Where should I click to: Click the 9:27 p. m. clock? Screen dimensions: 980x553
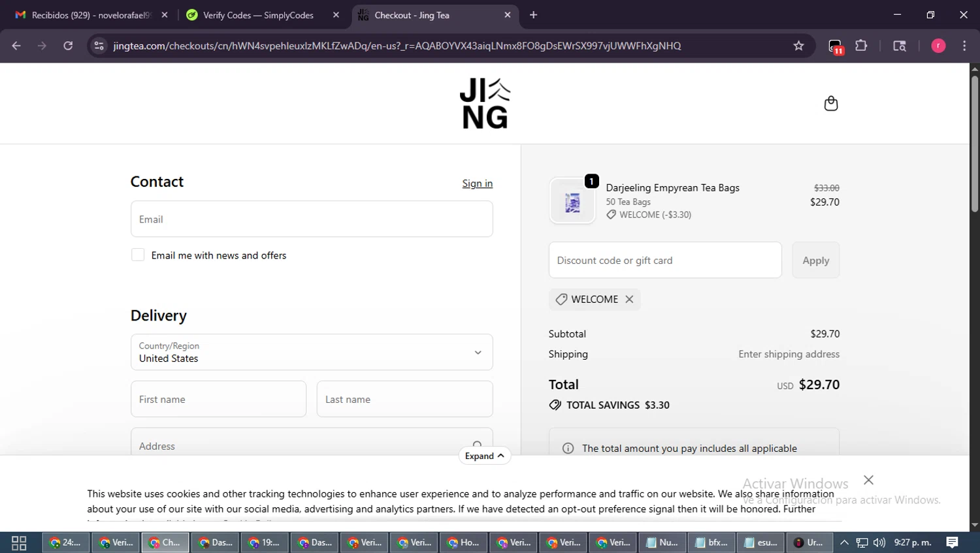click(x=913, y=543)
